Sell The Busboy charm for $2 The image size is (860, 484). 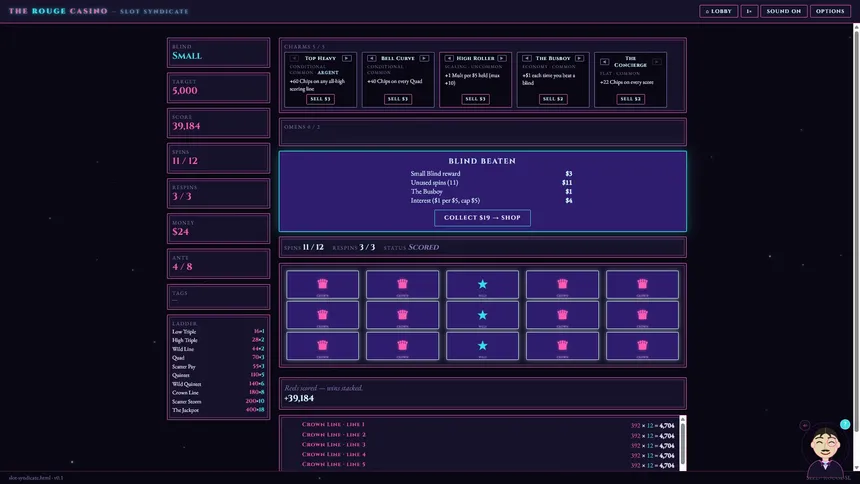coord(552,99)
